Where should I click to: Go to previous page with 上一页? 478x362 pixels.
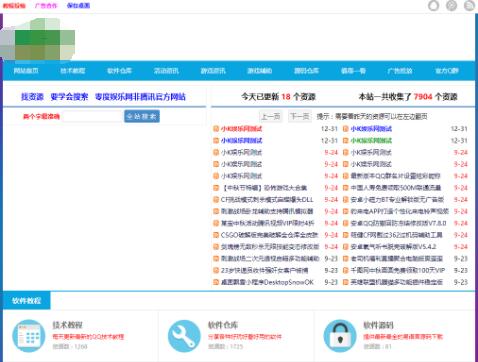(x=271, y=116)
